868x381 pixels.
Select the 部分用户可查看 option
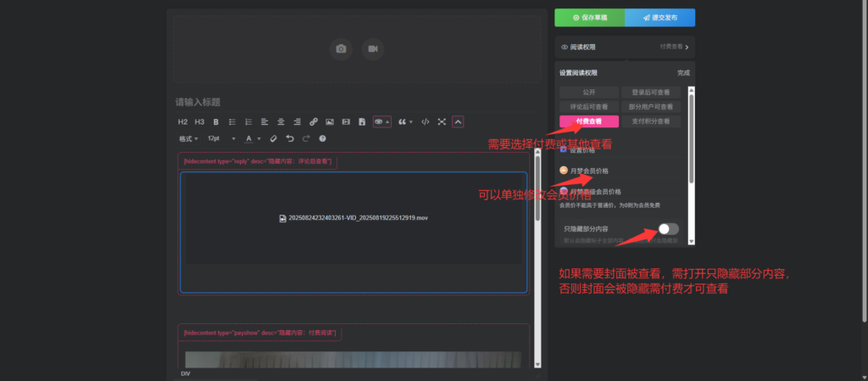point(651,106)
